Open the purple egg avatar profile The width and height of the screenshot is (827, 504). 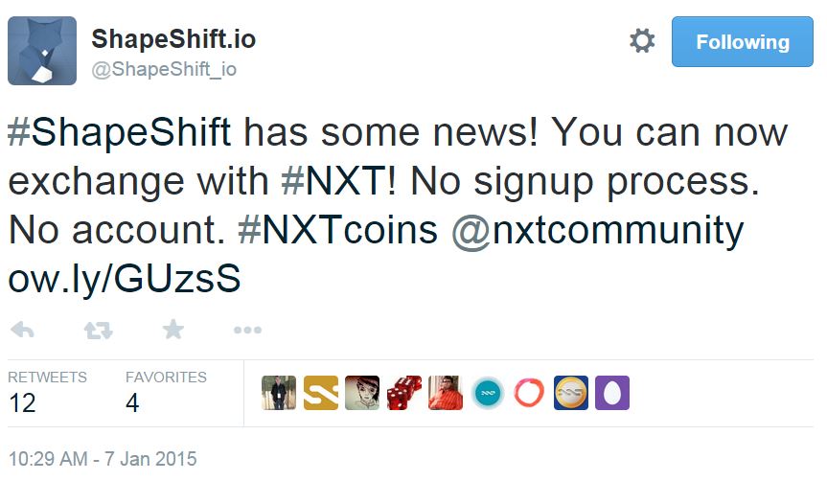[612, 393]
